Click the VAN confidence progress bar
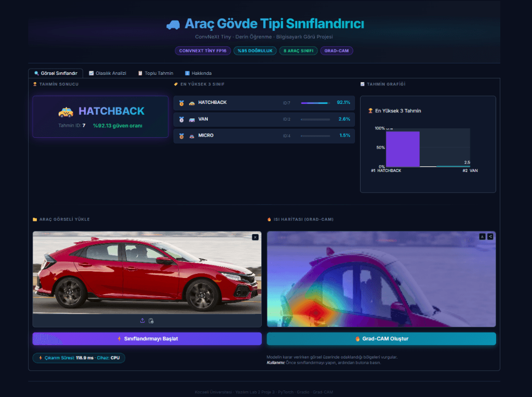Viewport: 532px width, 397px height. tap(315, 120)
